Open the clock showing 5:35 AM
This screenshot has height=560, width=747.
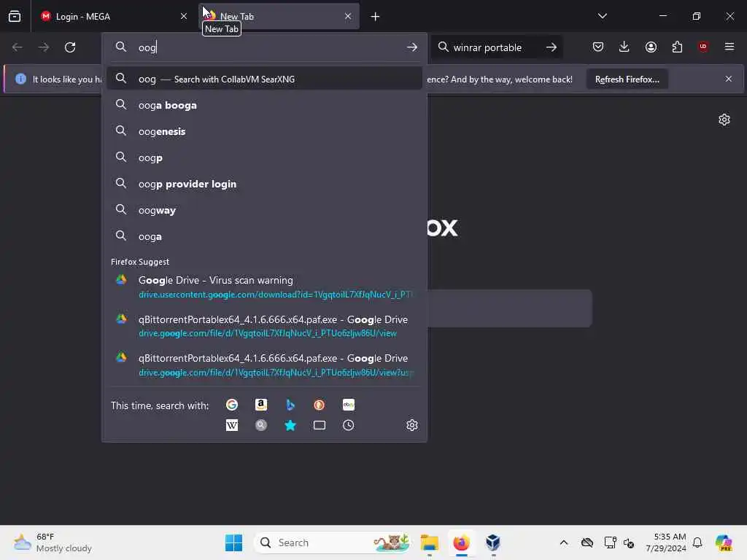tap(666, 542)
